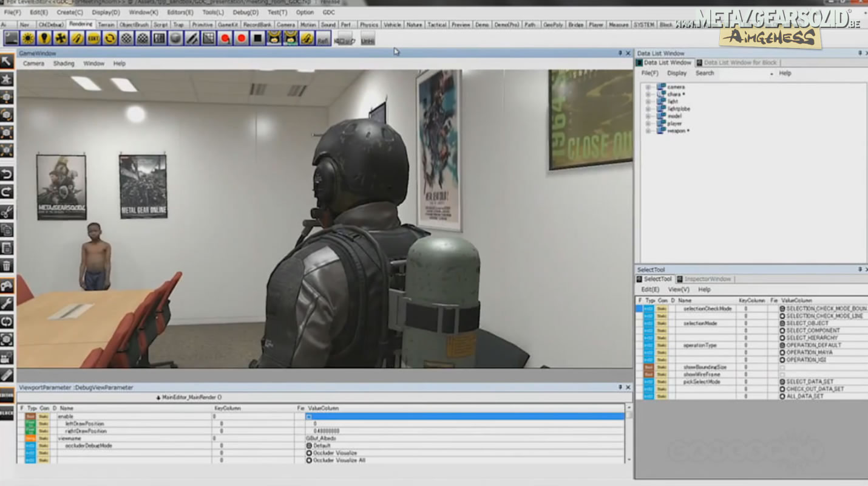Select the arrow pointer tool in left sidebar
The height and width of the screenshot is (486, 868).
(x=7, y=61)
